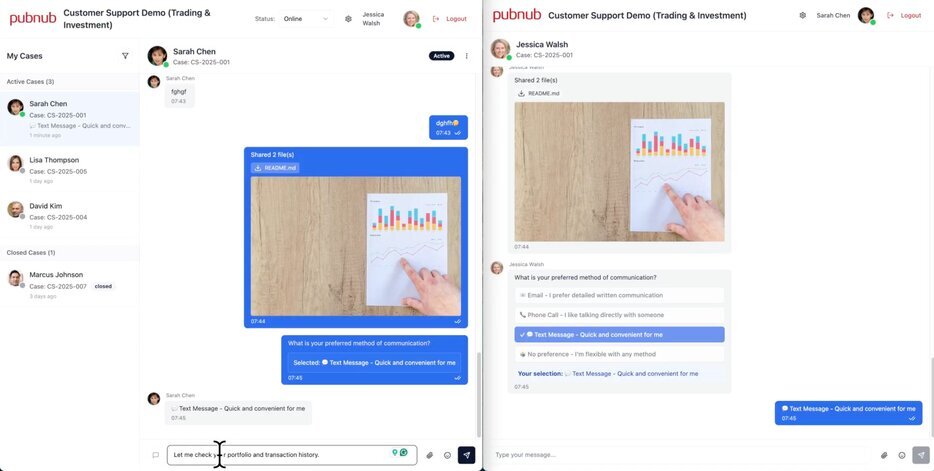Send the typed message with the paper-plane button
The width and height of the screenshot is (934, 471).
tap(466, 455)
